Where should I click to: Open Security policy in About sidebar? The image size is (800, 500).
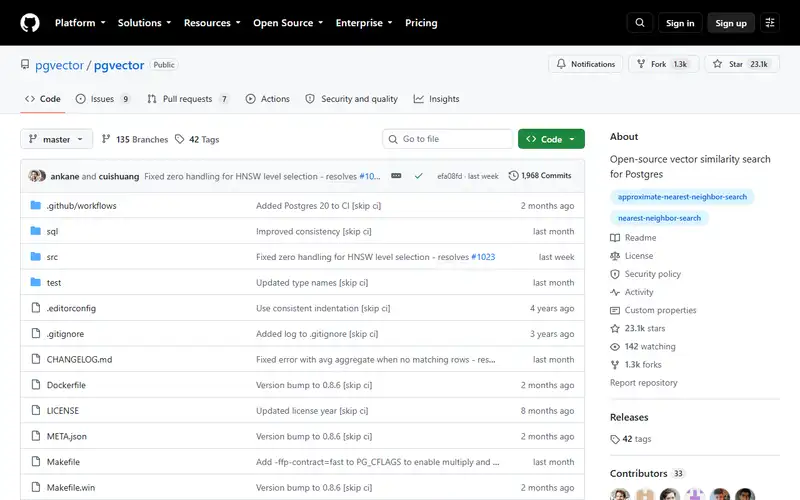tap(645, 274)
